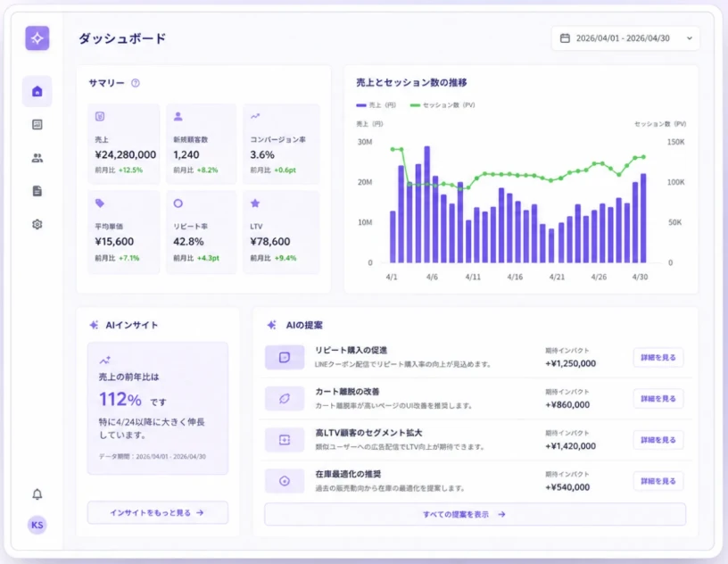This screenshot has width=728, height=564.
Task: Click すべての提案を表示 button
Action: (x=475, y=514)
